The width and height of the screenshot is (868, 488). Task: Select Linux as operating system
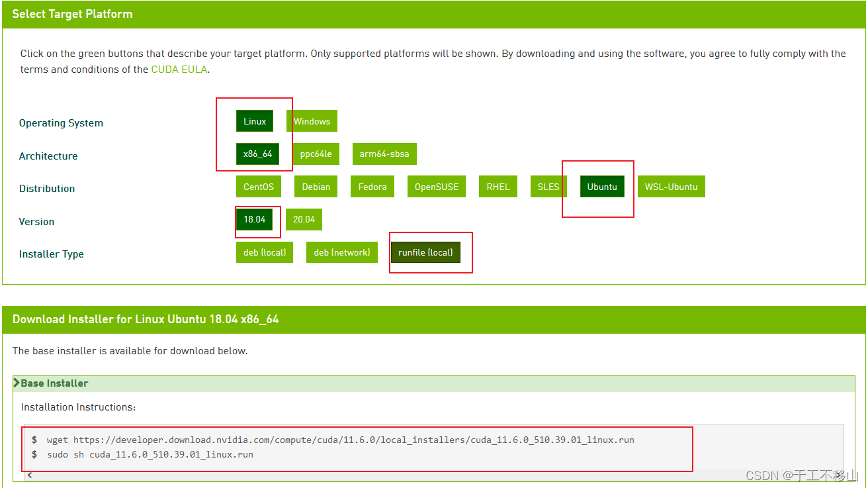[x=255, y=121]
